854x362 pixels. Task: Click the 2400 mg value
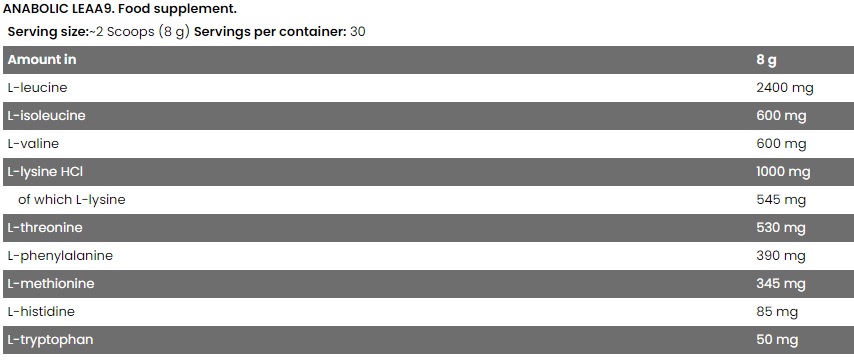(785, 88)
